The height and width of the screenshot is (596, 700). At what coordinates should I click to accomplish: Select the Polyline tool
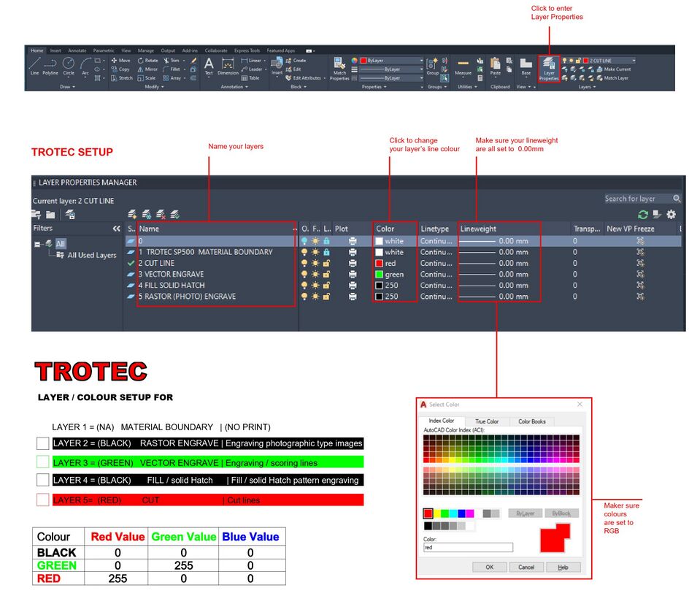[50, 66]
